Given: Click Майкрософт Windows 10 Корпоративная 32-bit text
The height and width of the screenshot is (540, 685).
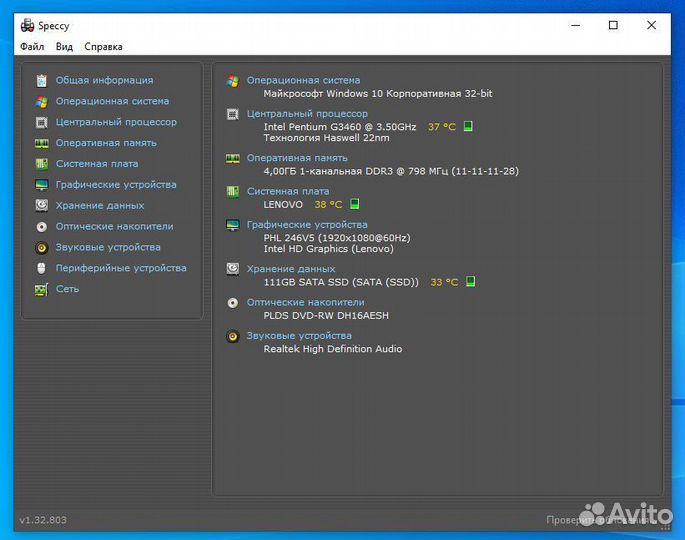Looking at the screenshot, I should click(378, 93).
